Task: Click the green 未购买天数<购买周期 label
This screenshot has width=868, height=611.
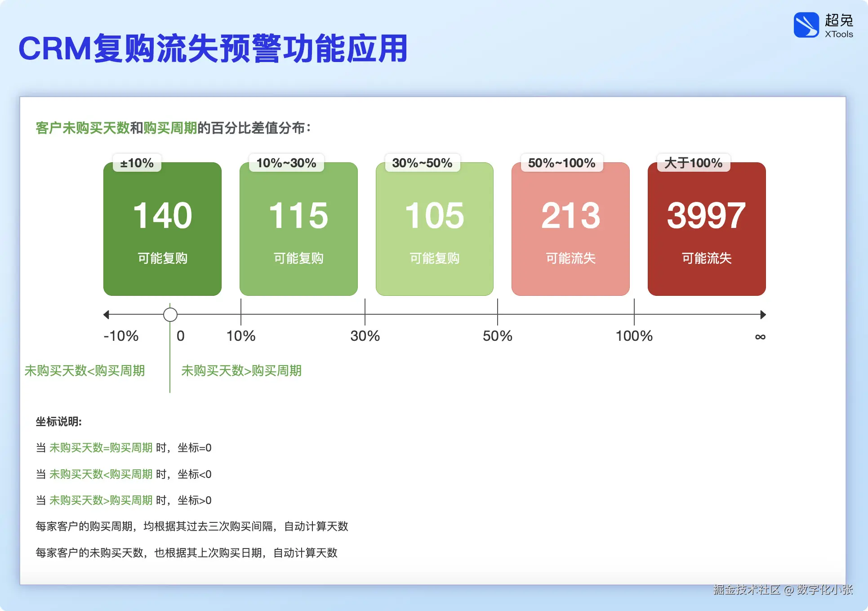Action: coord(85,370)
